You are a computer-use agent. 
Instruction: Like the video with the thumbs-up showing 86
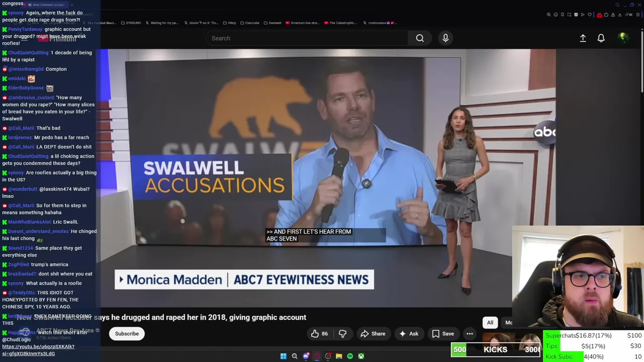pyautogui.click(x=319, y=334)
